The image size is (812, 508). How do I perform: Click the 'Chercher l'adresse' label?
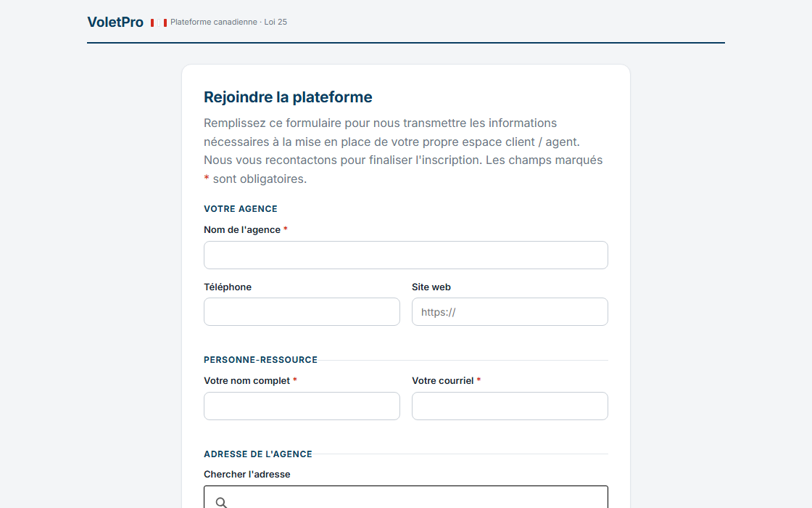(x=246, y=475)
